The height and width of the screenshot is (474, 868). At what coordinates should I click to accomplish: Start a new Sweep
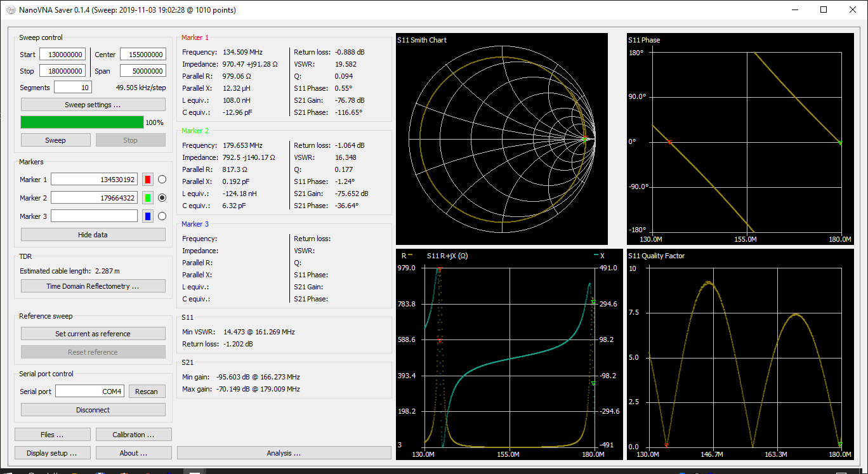[x=55, y=140]
